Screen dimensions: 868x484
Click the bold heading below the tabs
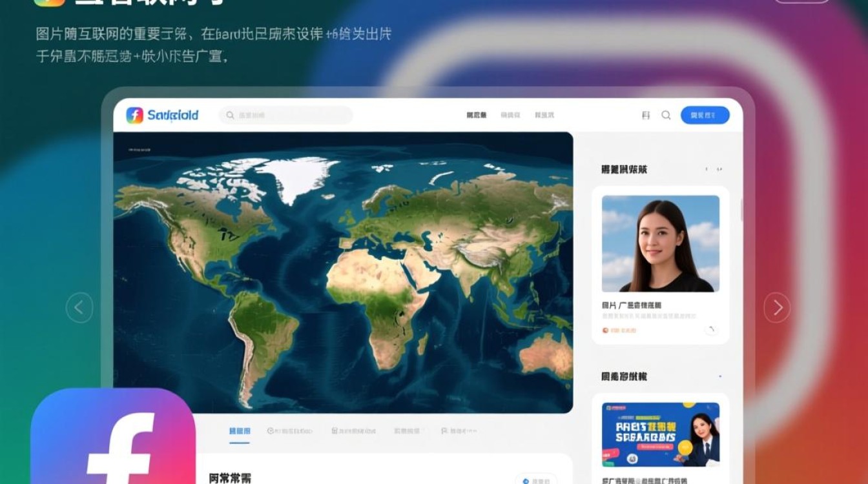point(230,478)
